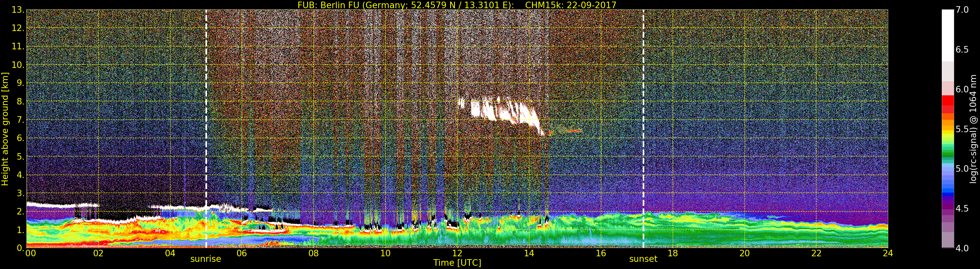980x269 pixels.
Task: Click the x-axis tick label '06'
Action: 242,253
